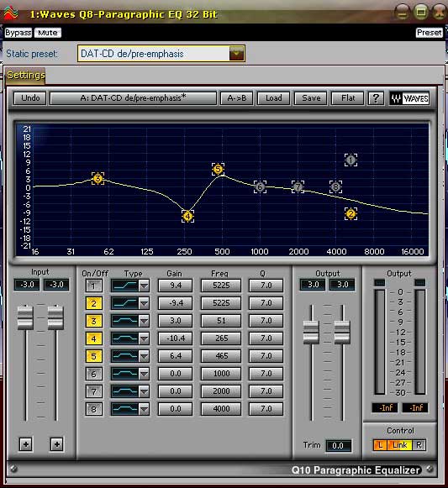
Task: Open the Preset menu
Action: (x=429, y=33)
